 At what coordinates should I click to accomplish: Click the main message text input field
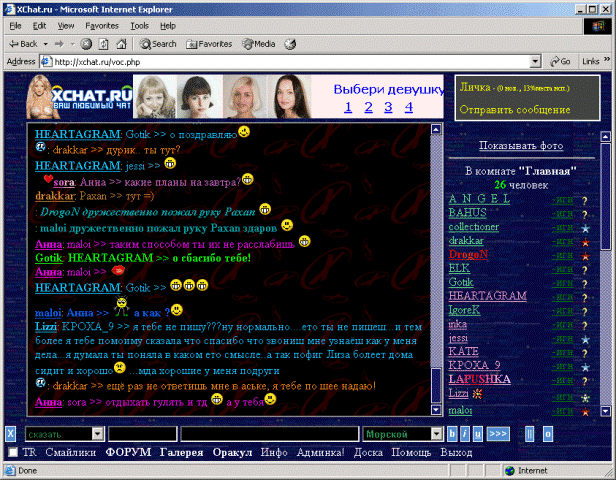pos(270,434)
